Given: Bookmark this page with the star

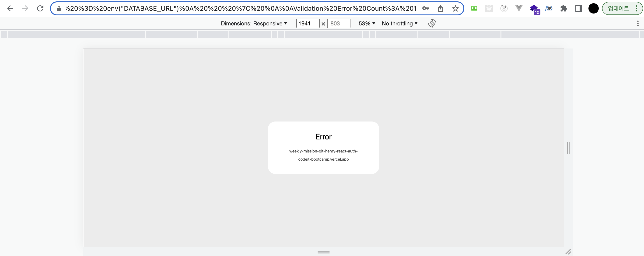Looking at the screenshot, I should pyautogui.click(x=455, y=8).
